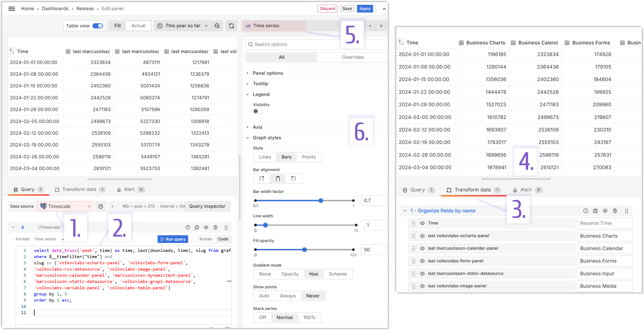Click Run query button
Image resolution: width=644 pixels, height=330 pixels.
pos(173,239)
